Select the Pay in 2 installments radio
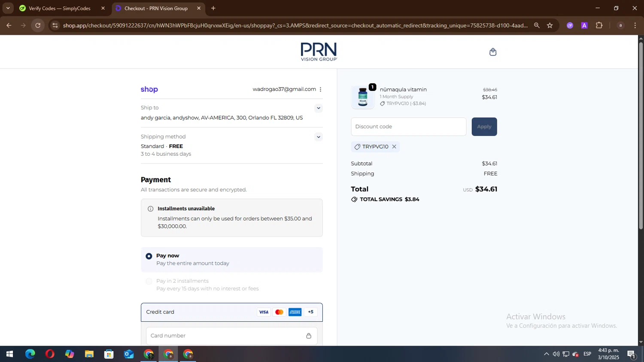The image size is (644, 362). click(x=149, y=281)
